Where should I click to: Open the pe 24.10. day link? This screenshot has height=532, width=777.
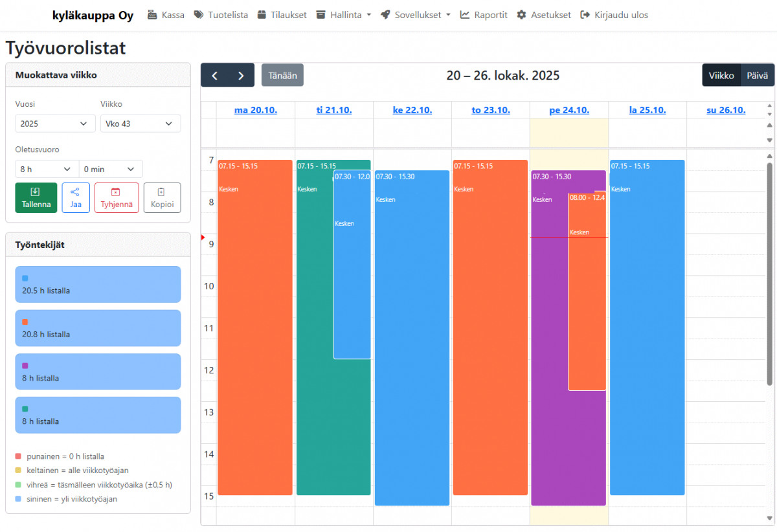(x=569, y=110)
